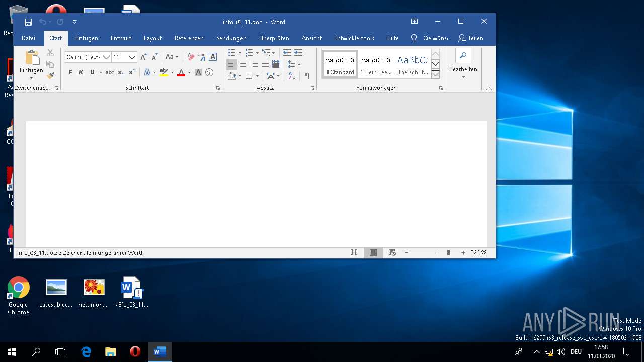
Task: Customize quick access toolbar dropdown
Action: click(x=75, y=22)
